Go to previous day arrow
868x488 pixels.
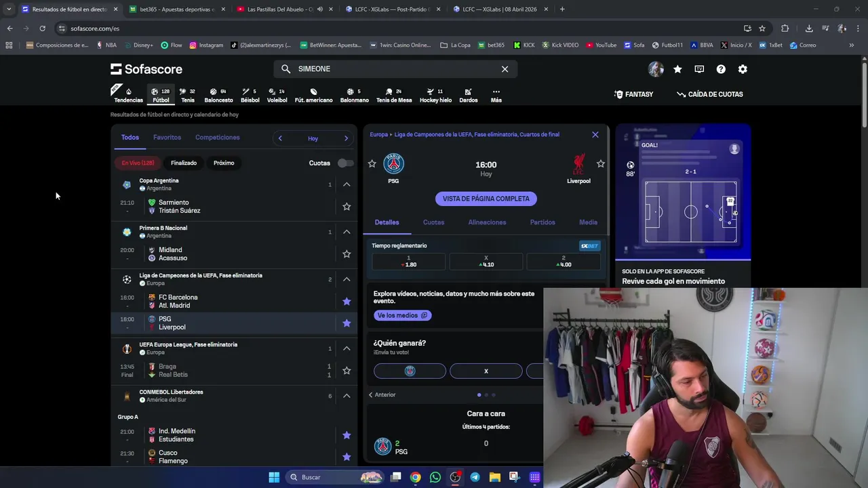[280, 138]
